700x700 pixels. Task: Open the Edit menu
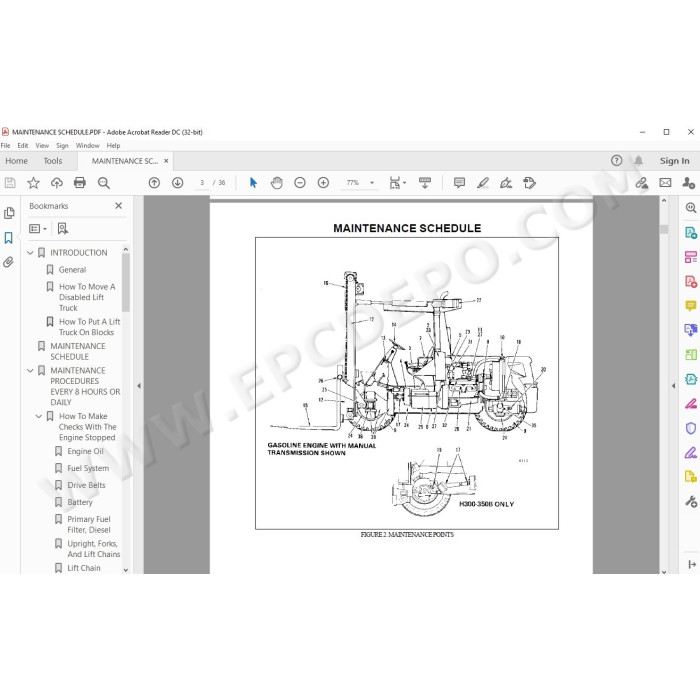pyautogui.click(x=23, y=146)
